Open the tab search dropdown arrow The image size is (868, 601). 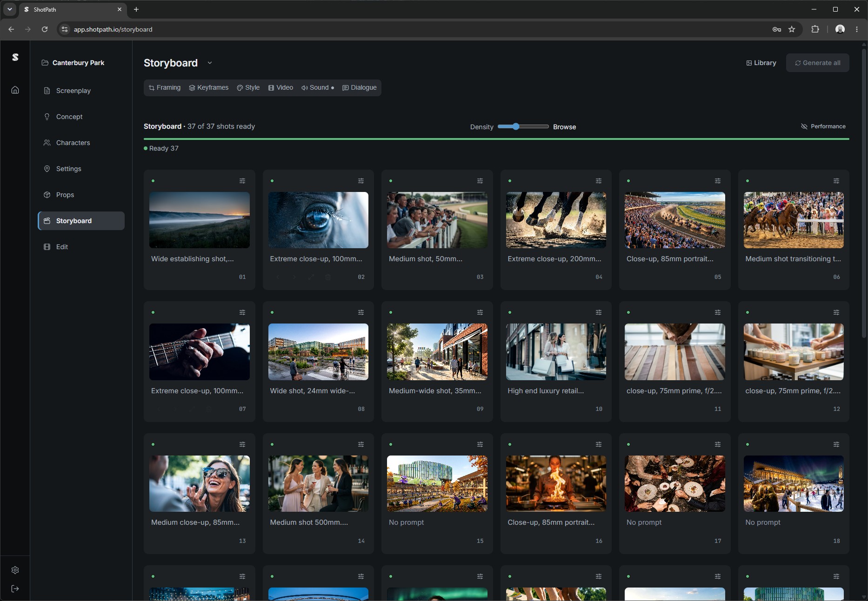(x=10, y=9)
